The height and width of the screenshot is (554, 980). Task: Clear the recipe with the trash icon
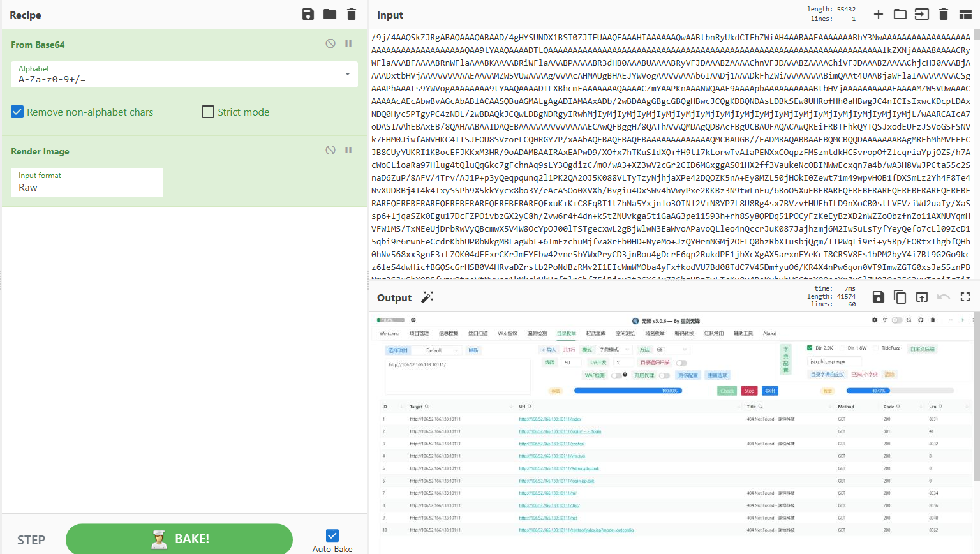click(352, 14)
